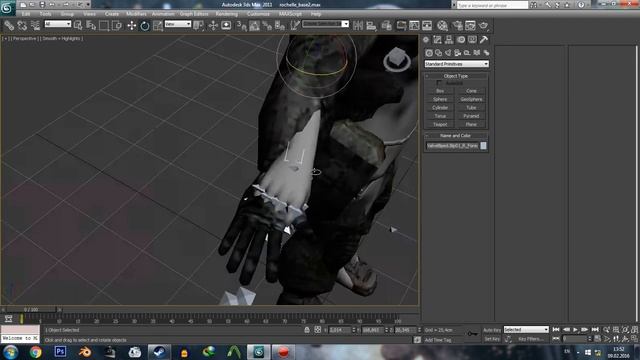
Task: Click Edit Named Selection Sets icon
Action: click(295, 26)
